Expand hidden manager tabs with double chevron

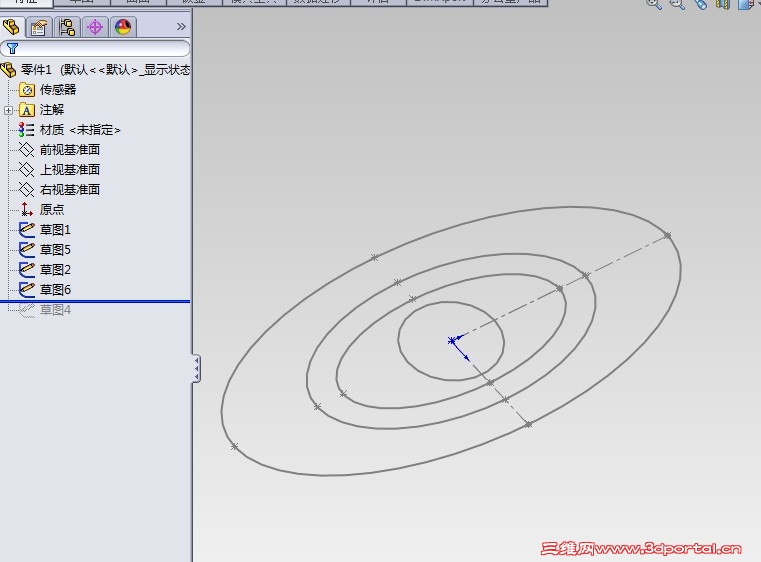[181, 26]
